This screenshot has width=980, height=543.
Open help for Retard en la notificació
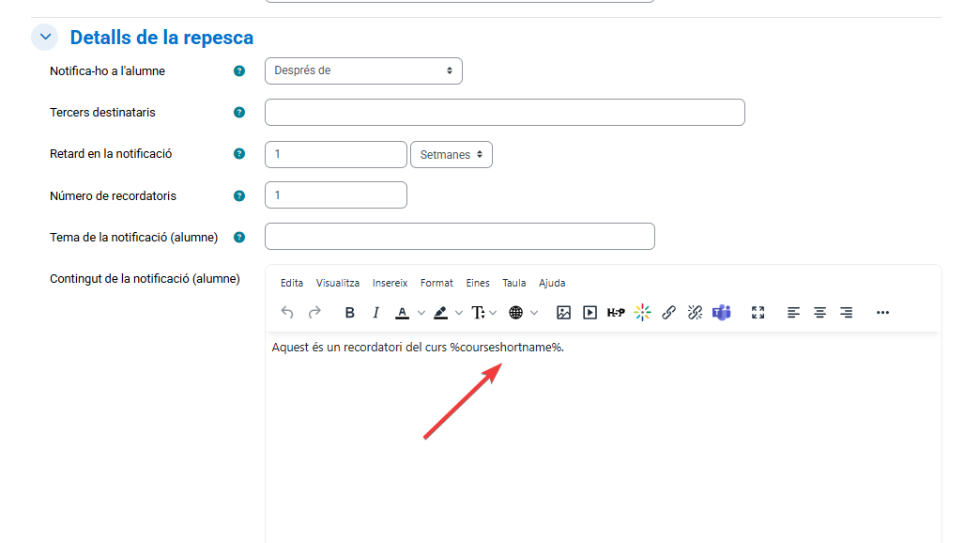pyautogui.click(x=239, y=154)
